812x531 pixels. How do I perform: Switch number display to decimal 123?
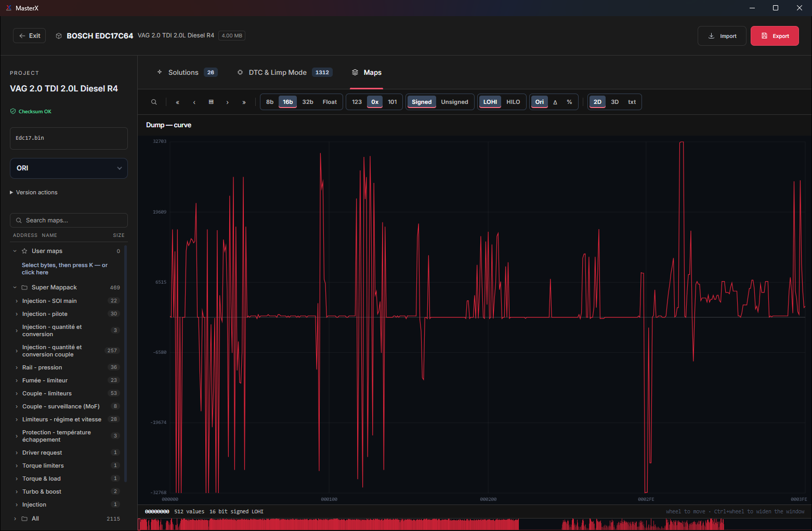[357, 102]
